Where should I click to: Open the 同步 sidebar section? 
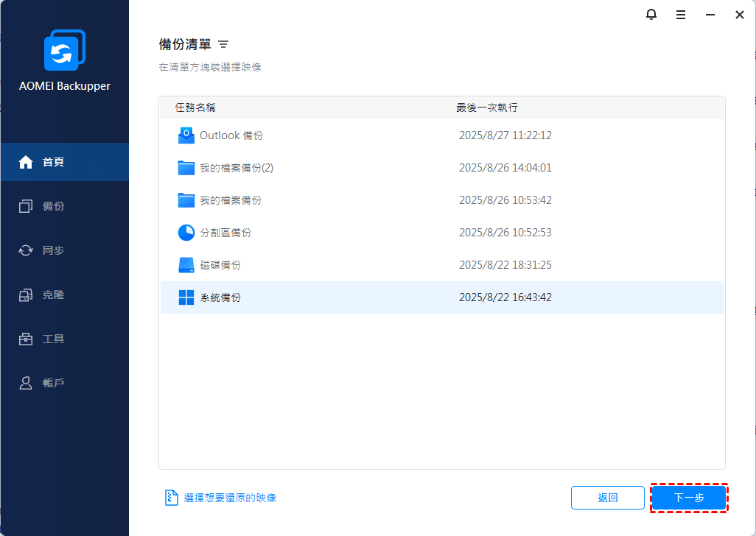[54, 250]
